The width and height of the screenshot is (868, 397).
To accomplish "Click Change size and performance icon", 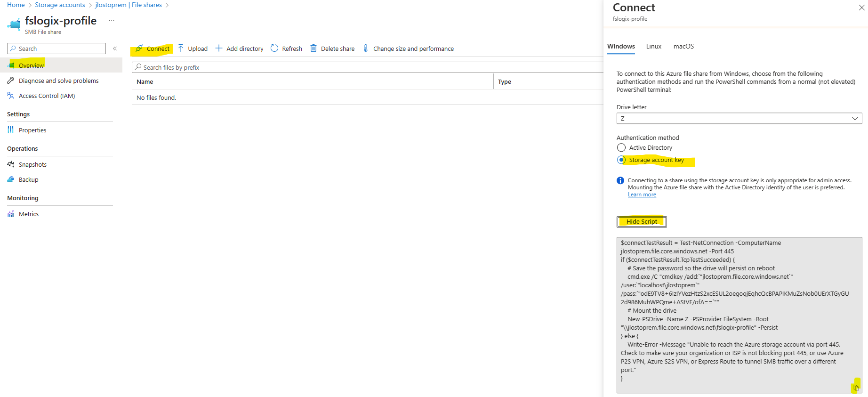I will point(366,48).
